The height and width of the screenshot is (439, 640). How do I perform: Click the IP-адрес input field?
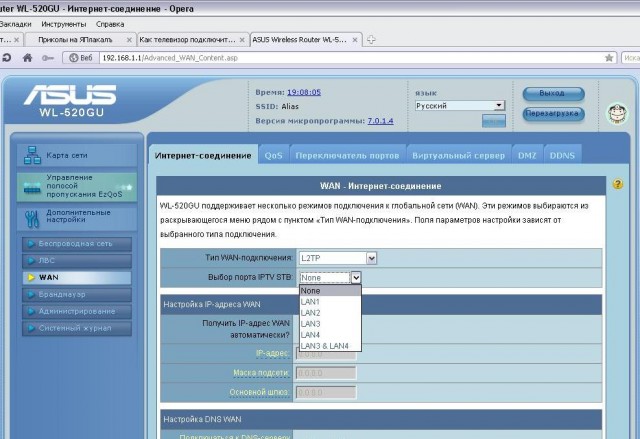(x=326, y=354)
